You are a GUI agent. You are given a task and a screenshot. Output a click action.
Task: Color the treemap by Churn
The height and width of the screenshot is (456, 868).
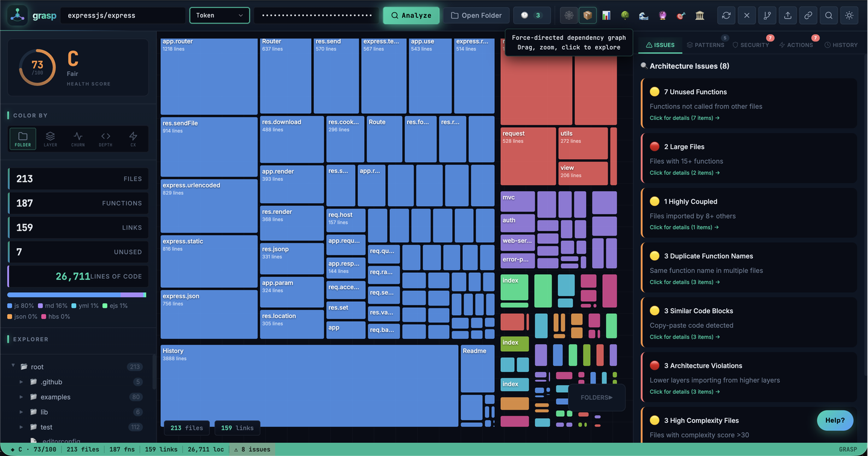pyautogui.click(x=78, y=139)
